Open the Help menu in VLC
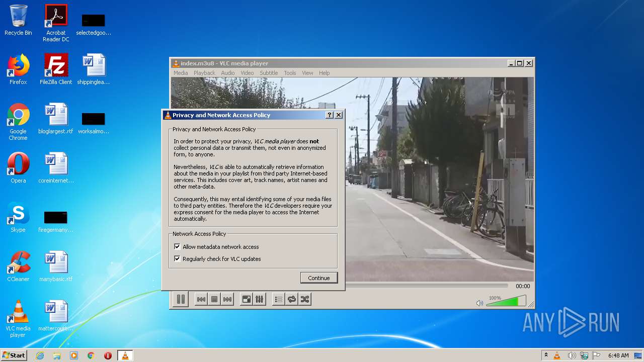The height and width of the screenshot is (362, 644). click(x=325, y=73)
